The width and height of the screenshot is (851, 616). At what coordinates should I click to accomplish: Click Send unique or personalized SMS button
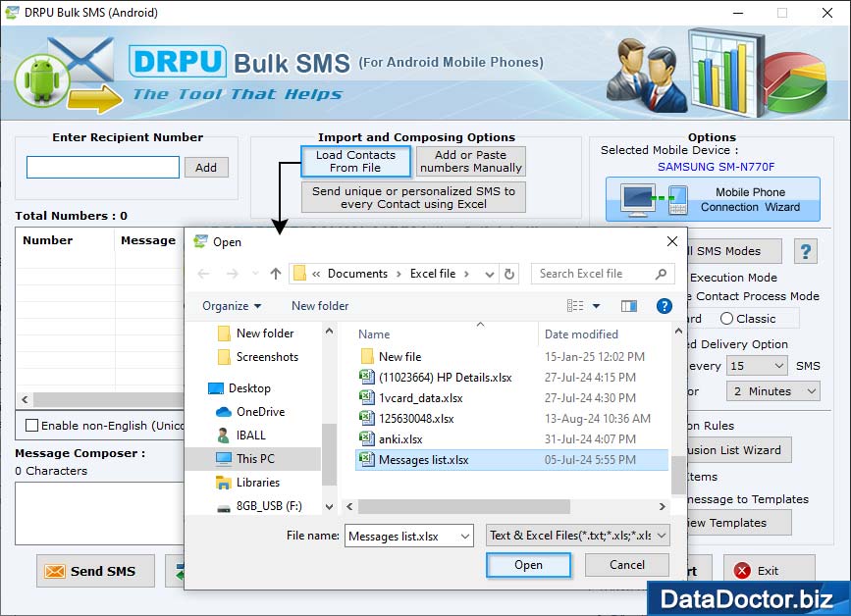pos(413,197)
